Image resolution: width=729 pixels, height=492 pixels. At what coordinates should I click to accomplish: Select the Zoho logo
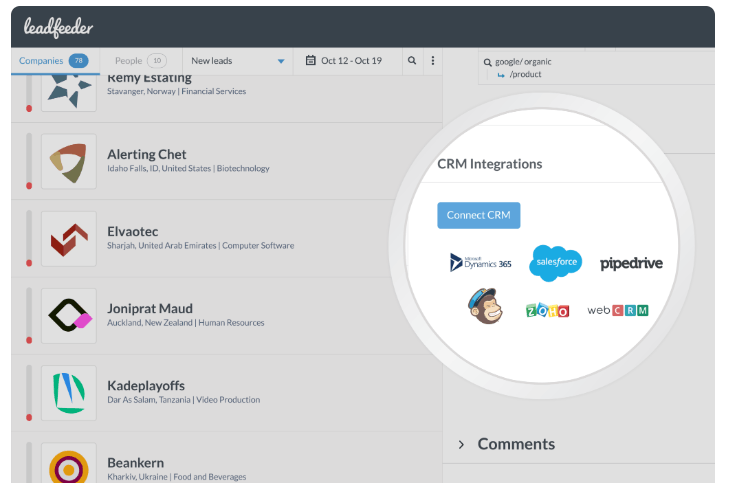[x=547, y=310]
